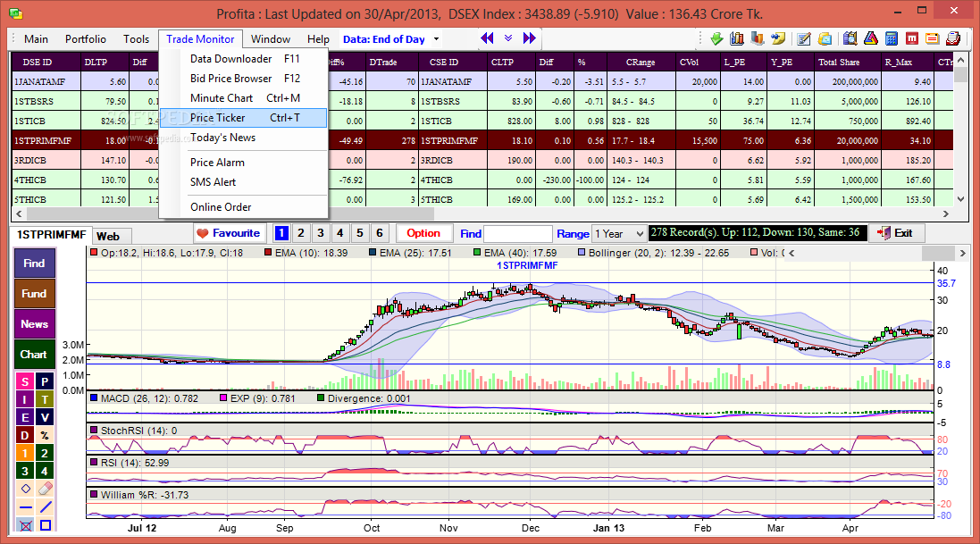980x544 pixels.
Task: Click the Exit door button
Action: point(897,233)
